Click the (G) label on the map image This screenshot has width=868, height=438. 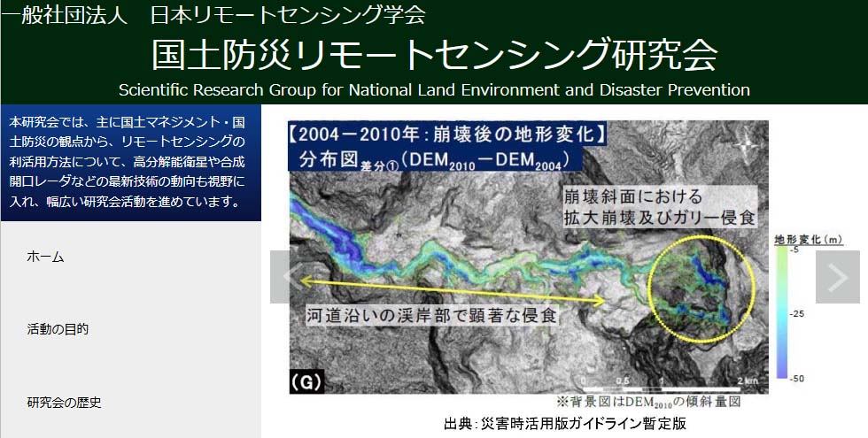[306, 382]
